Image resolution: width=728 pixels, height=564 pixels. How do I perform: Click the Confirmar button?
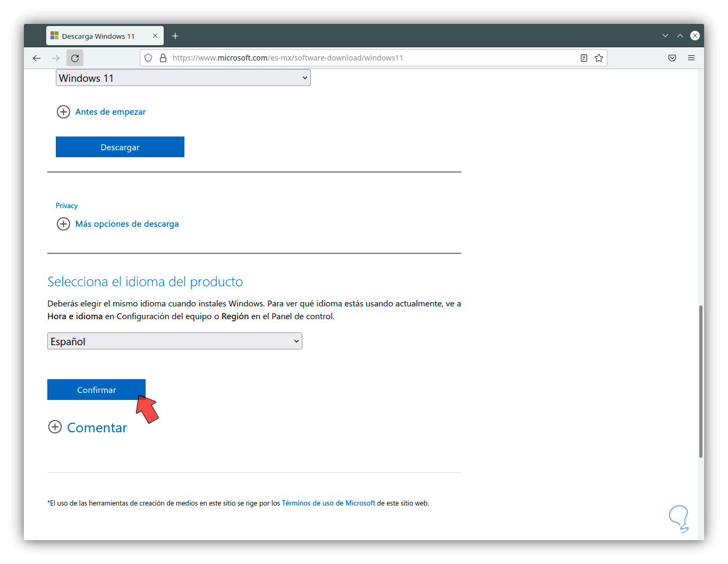pyautogui.click(x=96, y=389)
